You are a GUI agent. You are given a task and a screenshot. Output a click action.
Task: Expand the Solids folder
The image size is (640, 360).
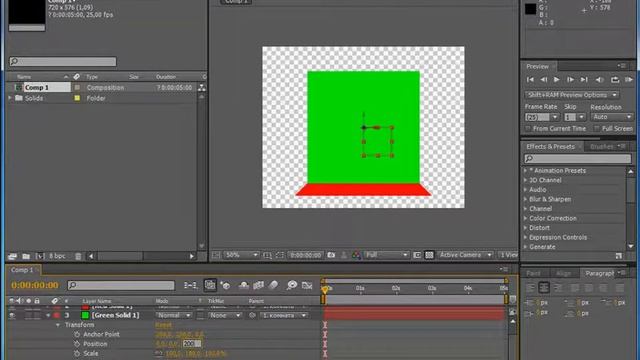[10, 98]
